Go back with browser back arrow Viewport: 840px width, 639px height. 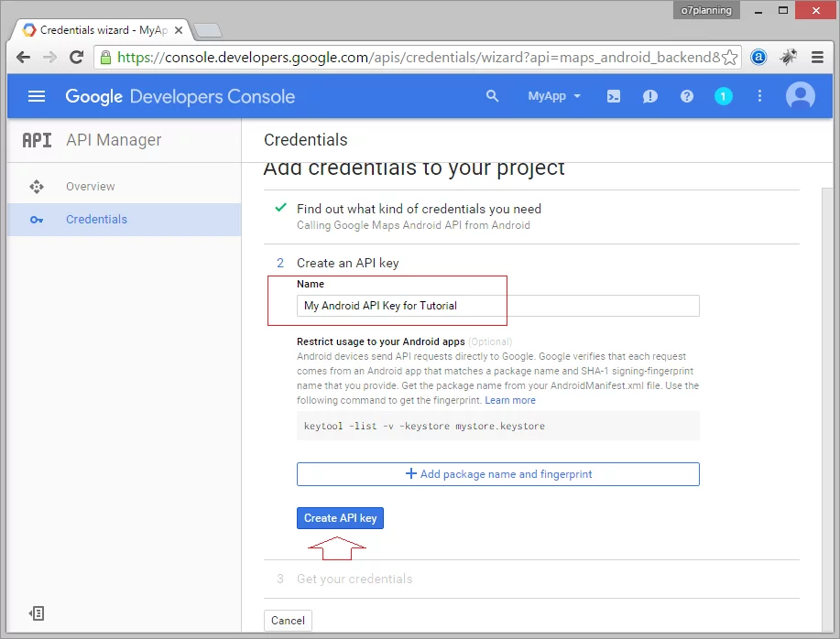pyautogui.click(x=23, y=58)
